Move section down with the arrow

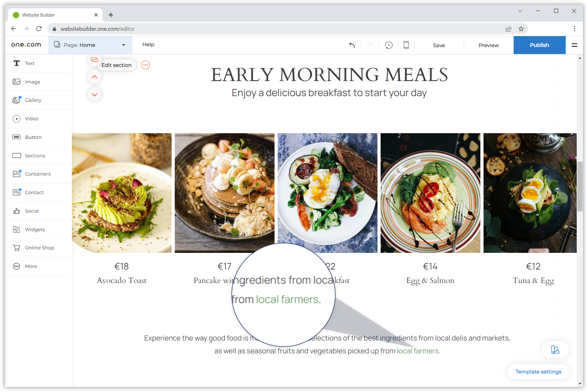point(94,95)
